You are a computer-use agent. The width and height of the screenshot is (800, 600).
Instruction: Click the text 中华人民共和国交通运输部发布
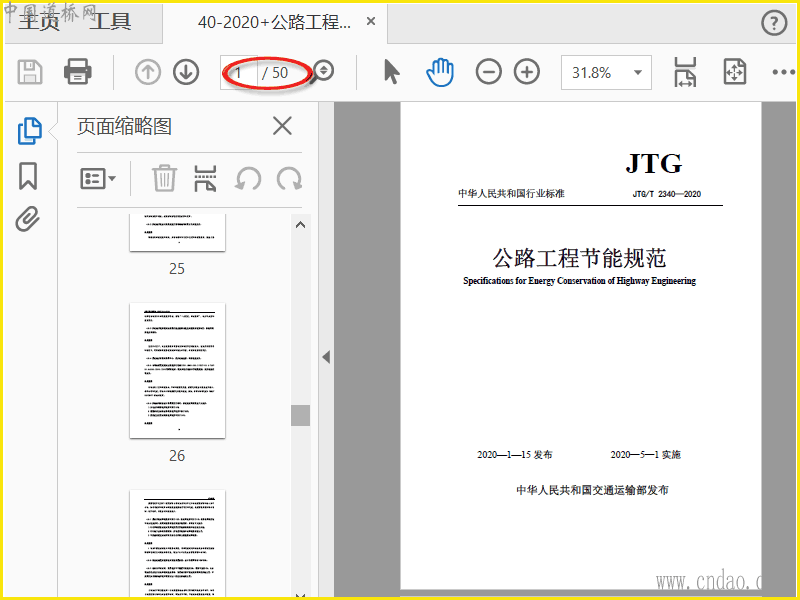pyautogui.click(x=592, y=490)
